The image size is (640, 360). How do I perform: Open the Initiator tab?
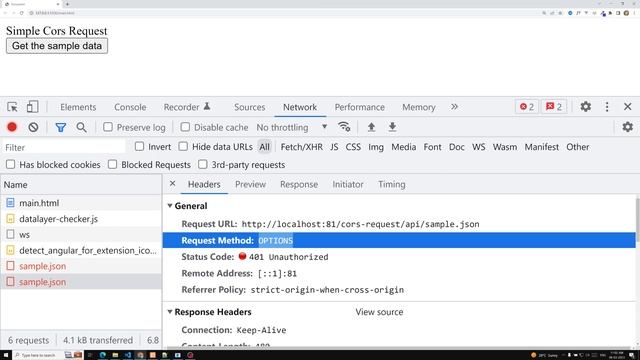(348, 184)
